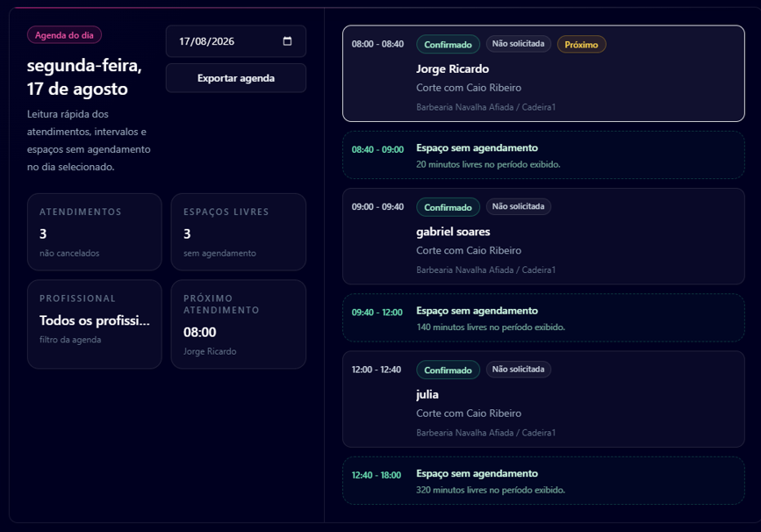761x532 pixels.
Task: Click the time 08:00 - 08:40
Action: coord(377,44)
